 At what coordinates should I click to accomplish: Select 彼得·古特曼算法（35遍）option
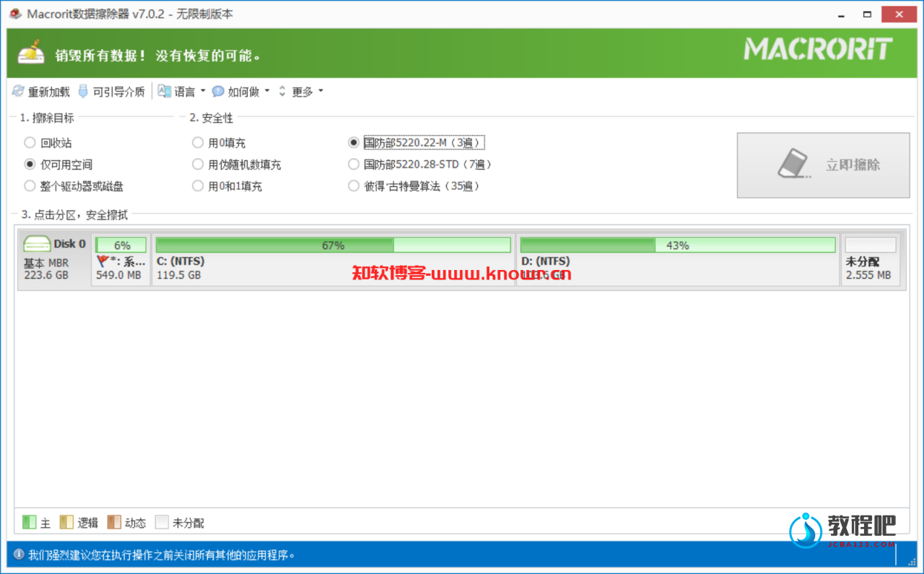416,186
